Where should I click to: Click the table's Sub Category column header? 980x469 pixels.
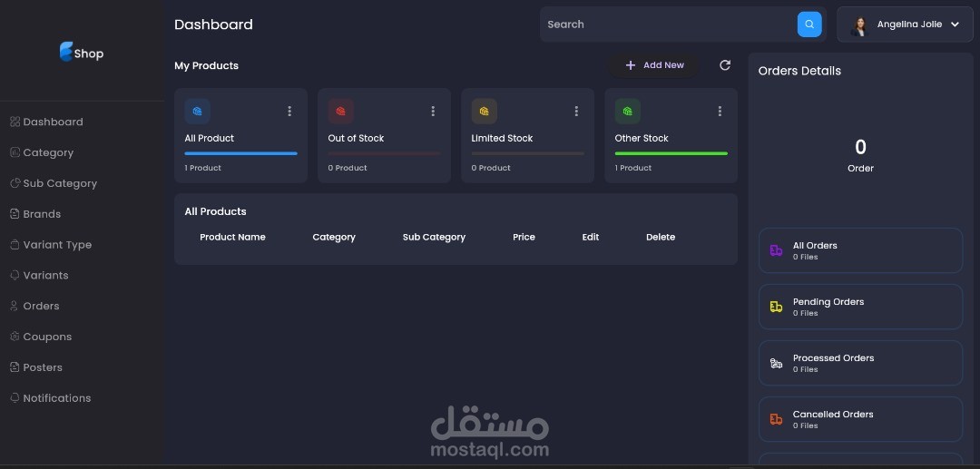(434, 238)
